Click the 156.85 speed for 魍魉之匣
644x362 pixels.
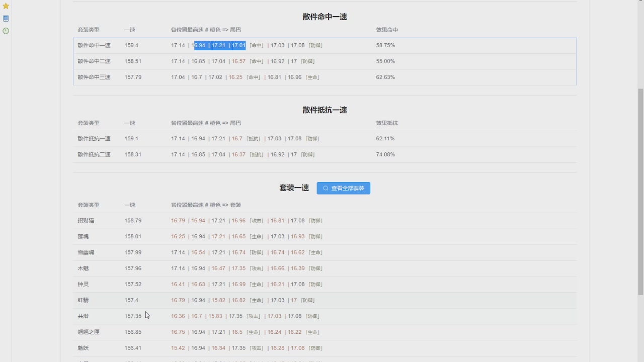[133, 332]
